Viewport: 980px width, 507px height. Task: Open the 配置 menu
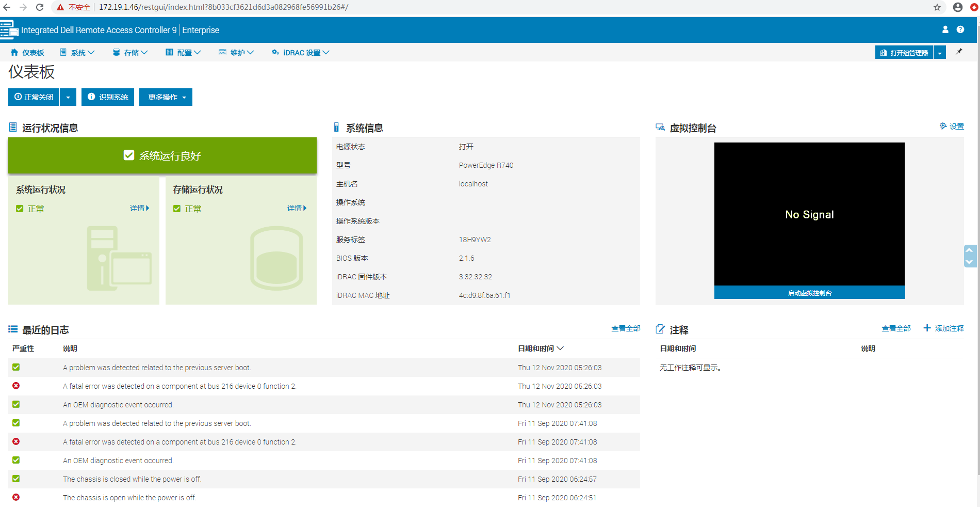(183, 52)
